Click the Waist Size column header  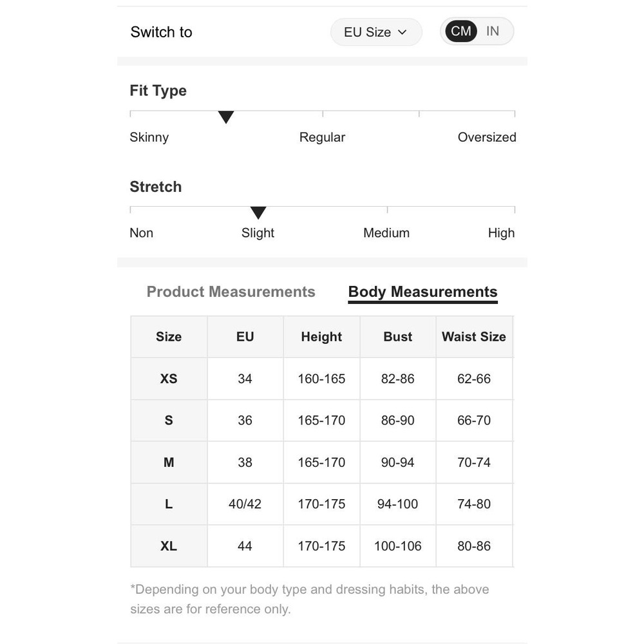pyautogui.click(x=473, y=337)
